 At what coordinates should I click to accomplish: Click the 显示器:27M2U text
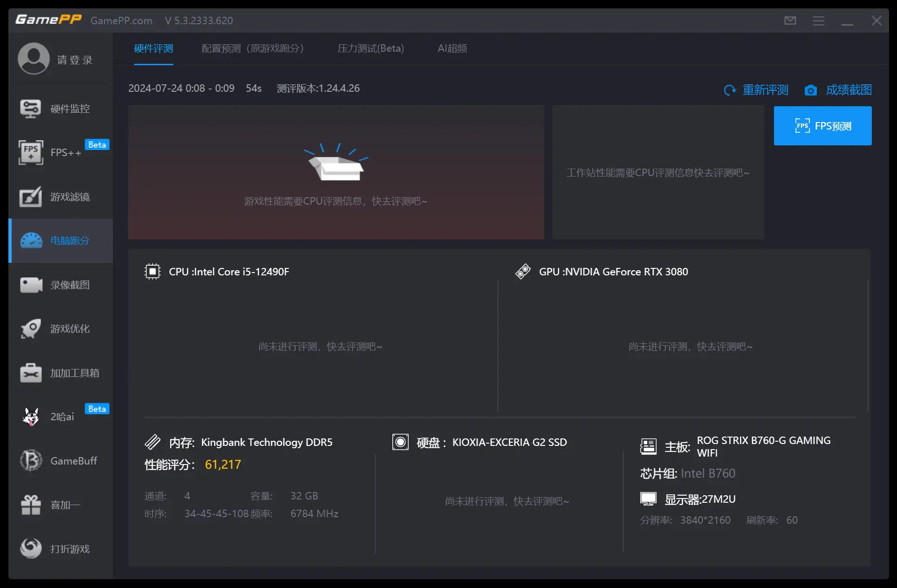click(x=700, y=499)
